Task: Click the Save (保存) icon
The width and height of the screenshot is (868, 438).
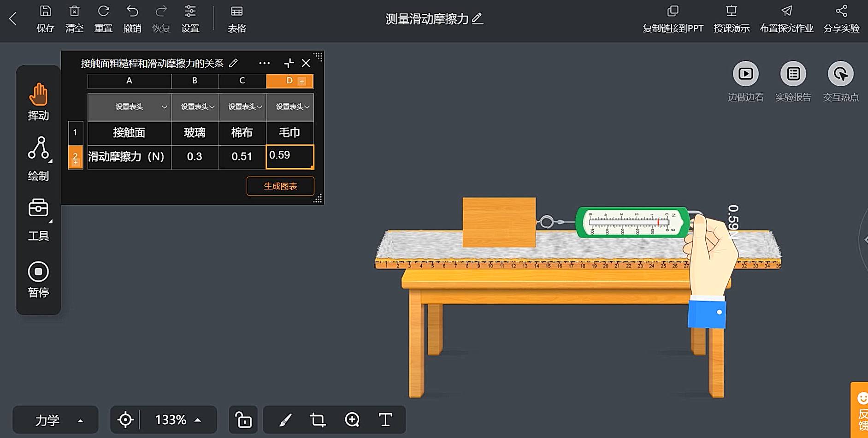Action: click(x=45, y=12)
